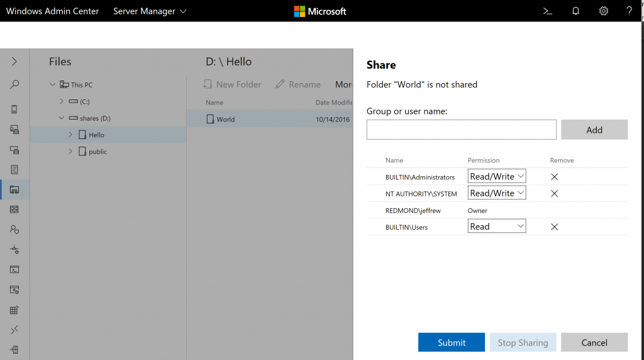Collapse the This PC tree node

tap(53, 85)
